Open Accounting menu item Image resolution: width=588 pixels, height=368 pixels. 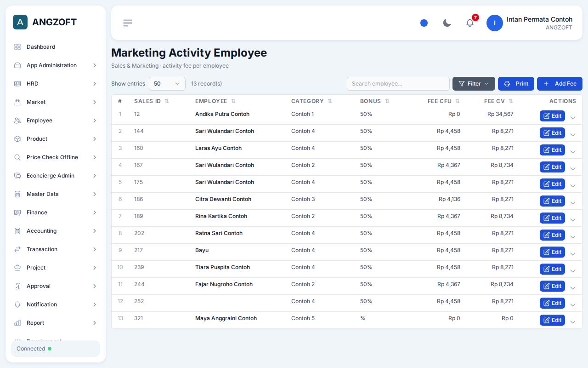click(x=56, y=231)
